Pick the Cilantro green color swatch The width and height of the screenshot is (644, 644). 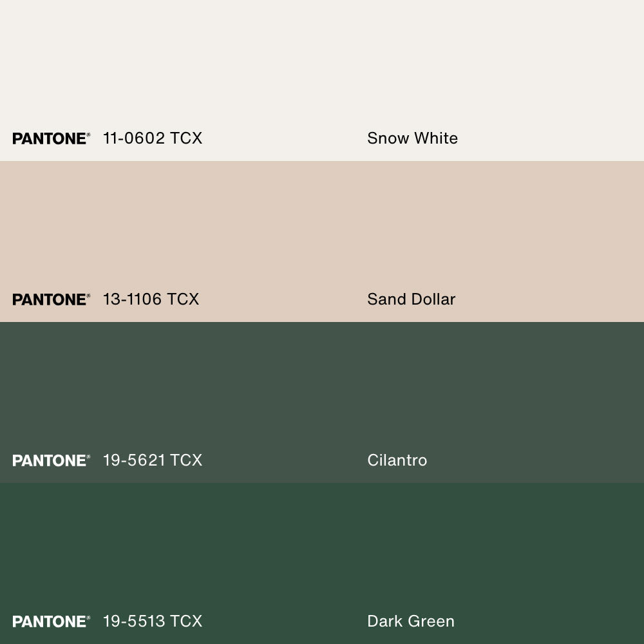[322, 386]
